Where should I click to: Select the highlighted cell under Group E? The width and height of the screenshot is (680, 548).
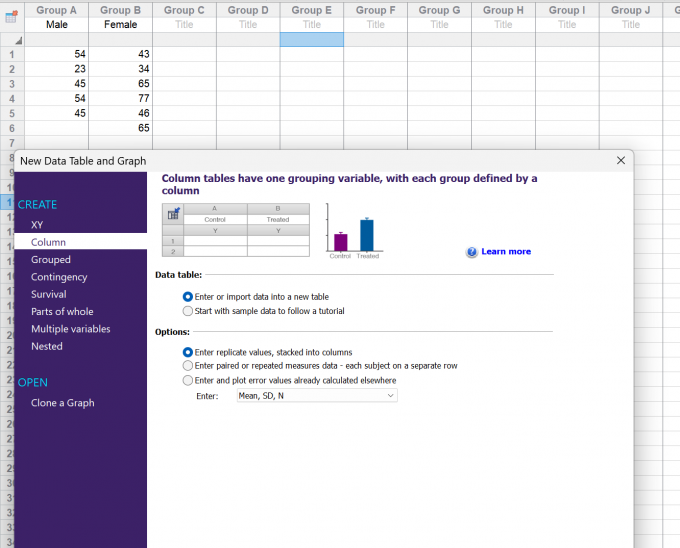[312, 39]
